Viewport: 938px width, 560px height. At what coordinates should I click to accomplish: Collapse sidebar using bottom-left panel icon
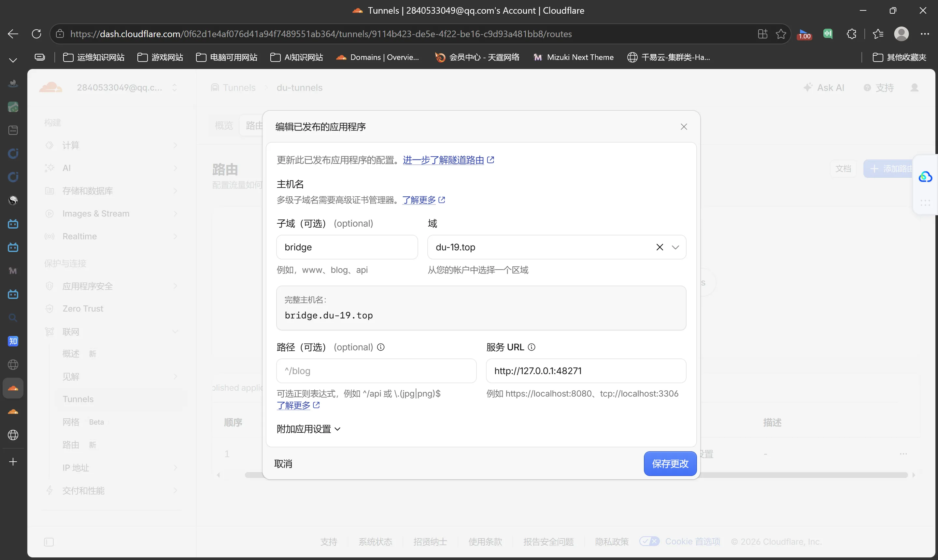tap(49, 542)
